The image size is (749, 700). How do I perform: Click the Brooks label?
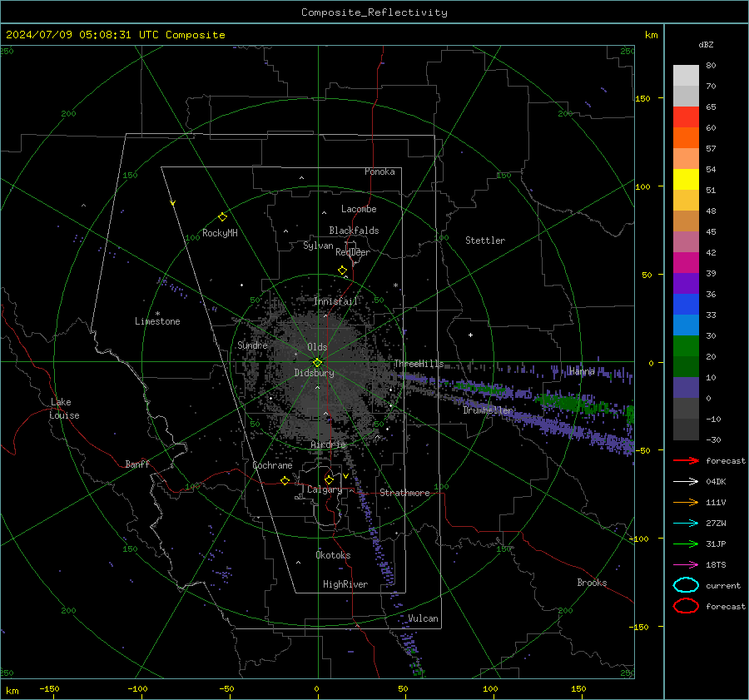pos(592,583)
